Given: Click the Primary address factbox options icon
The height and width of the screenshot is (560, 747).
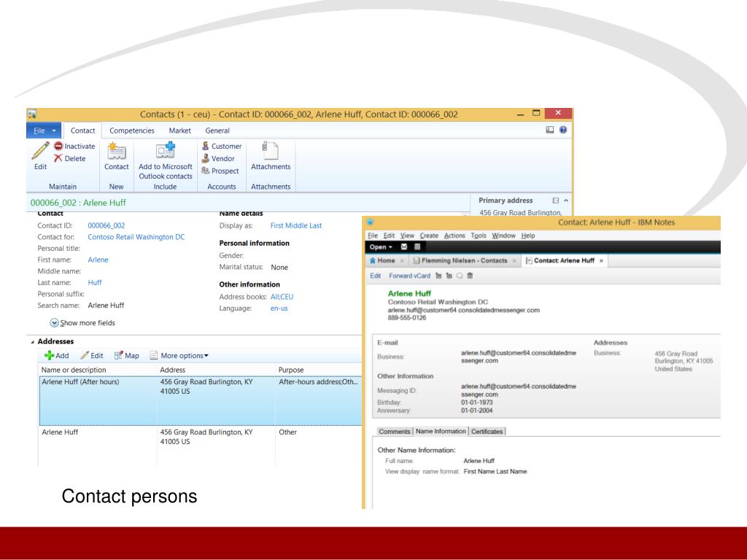Looking at the screenshot, I should [x=555, y=201].
